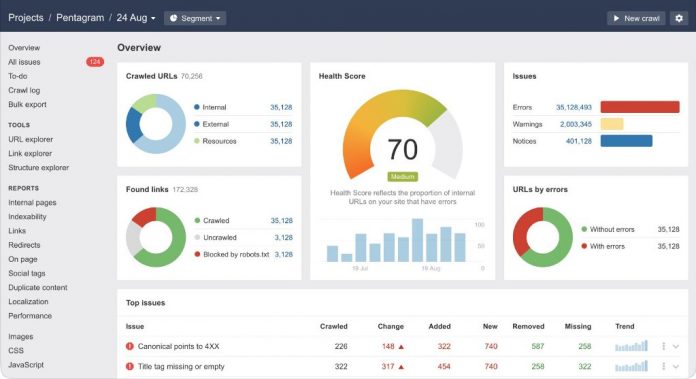
Task: Click the Resources count value
Action: (281, 141)
